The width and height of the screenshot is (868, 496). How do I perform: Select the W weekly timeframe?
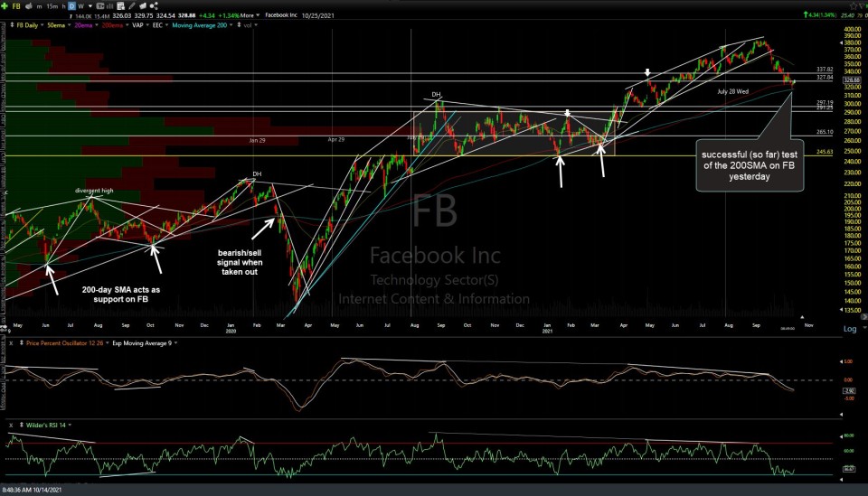(x=80, y=6)
